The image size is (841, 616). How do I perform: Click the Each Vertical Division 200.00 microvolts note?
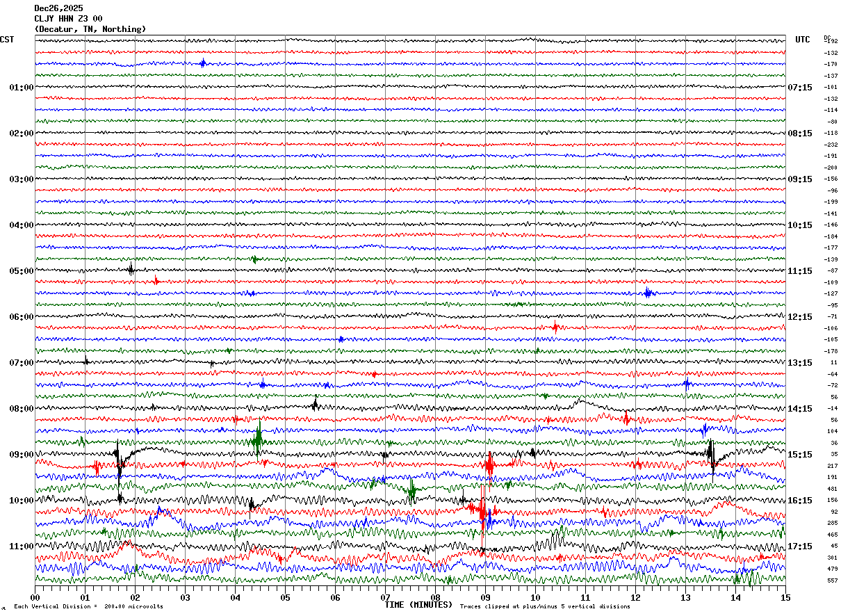point(88,607)
